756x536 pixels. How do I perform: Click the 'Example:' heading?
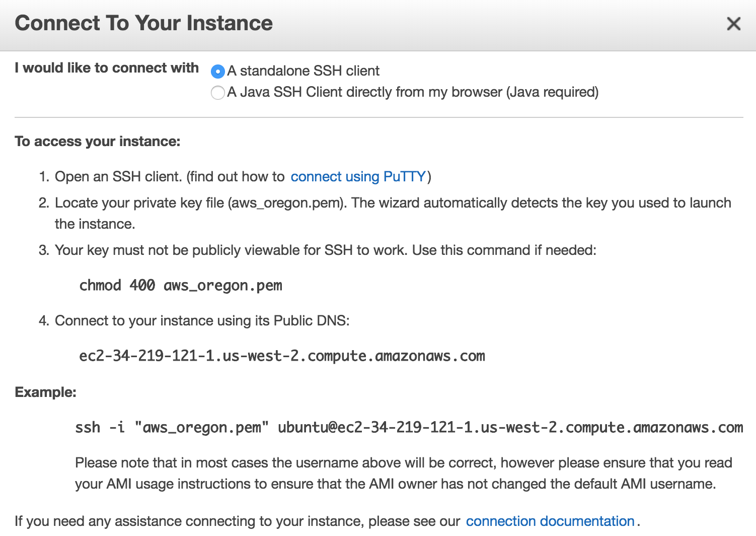click(x=46, y=392)
